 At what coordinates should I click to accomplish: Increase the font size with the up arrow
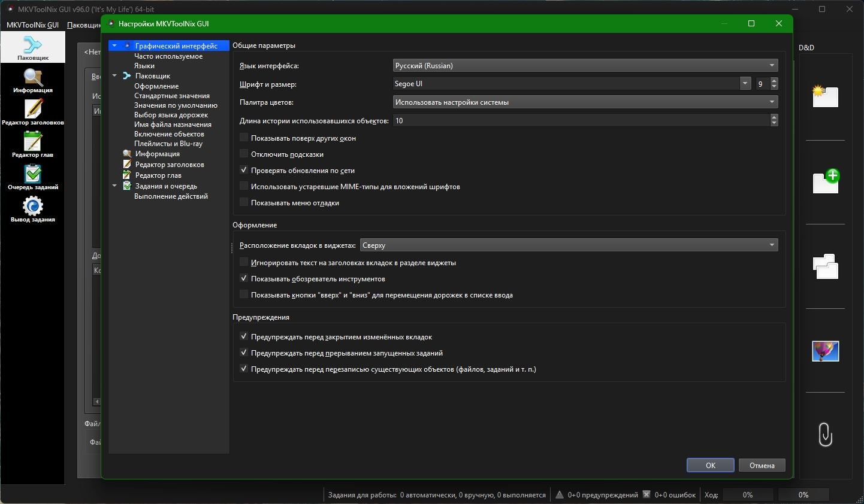click(774, 81)
